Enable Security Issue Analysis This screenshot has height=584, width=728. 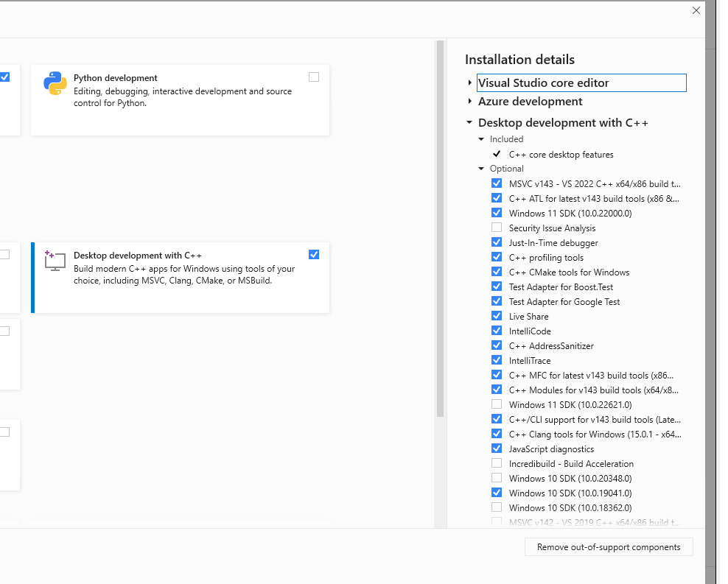(x=496, y=227)
